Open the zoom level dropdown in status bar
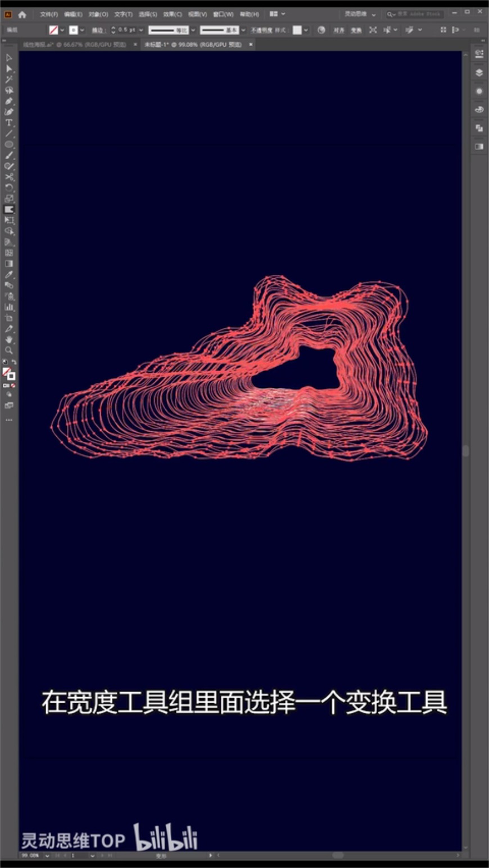This screenshot has height=868, width=489. pyautogui.click(x=47, y=856)
